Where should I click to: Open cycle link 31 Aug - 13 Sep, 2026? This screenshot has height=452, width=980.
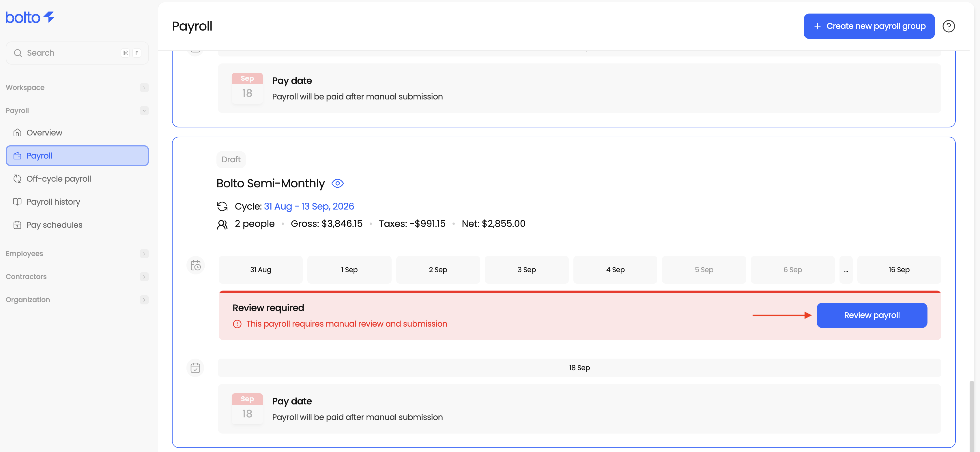(309, 206)
